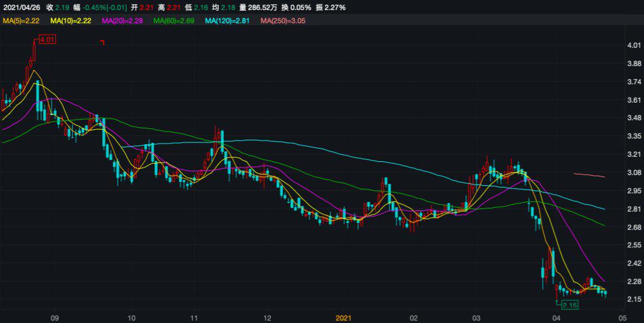644x323 pixels.
Task: Click the 04 month axis label
Action: pos(556,318)
